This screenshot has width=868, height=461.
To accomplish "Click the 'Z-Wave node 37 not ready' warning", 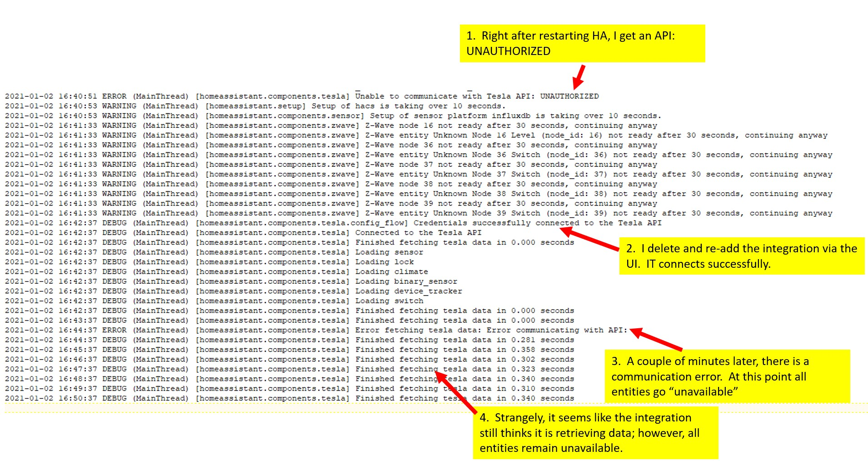I will coord(331,165).
